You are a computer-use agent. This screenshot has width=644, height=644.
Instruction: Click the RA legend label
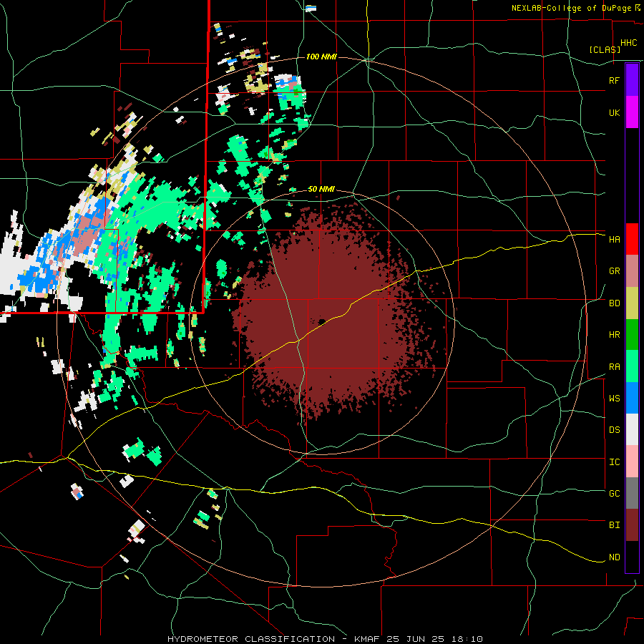(x=614, y=367)
